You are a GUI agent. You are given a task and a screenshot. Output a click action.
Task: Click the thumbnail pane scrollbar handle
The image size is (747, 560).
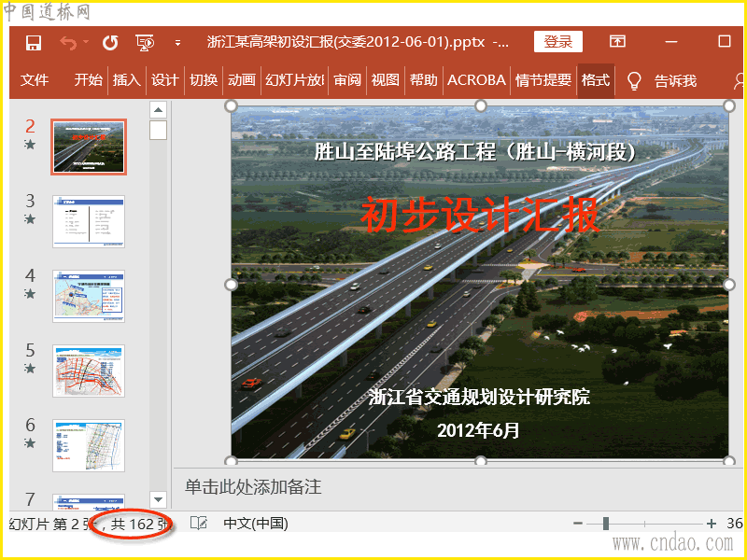point(158,130)
